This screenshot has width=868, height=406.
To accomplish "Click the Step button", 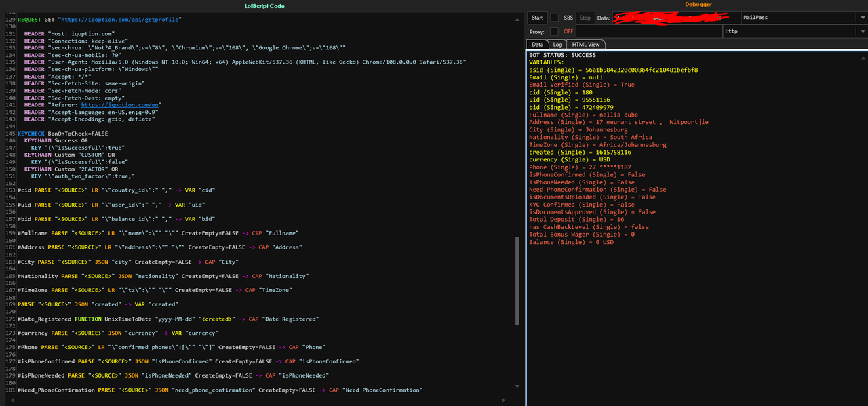I will [x=585, y=18].
